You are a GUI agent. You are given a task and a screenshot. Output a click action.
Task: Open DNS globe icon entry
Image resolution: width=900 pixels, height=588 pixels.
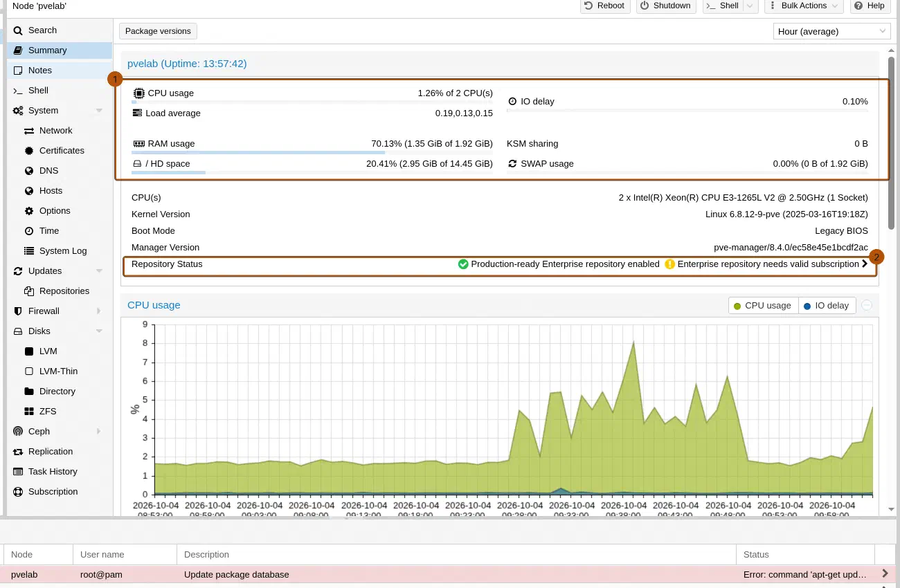coord(29,171)
